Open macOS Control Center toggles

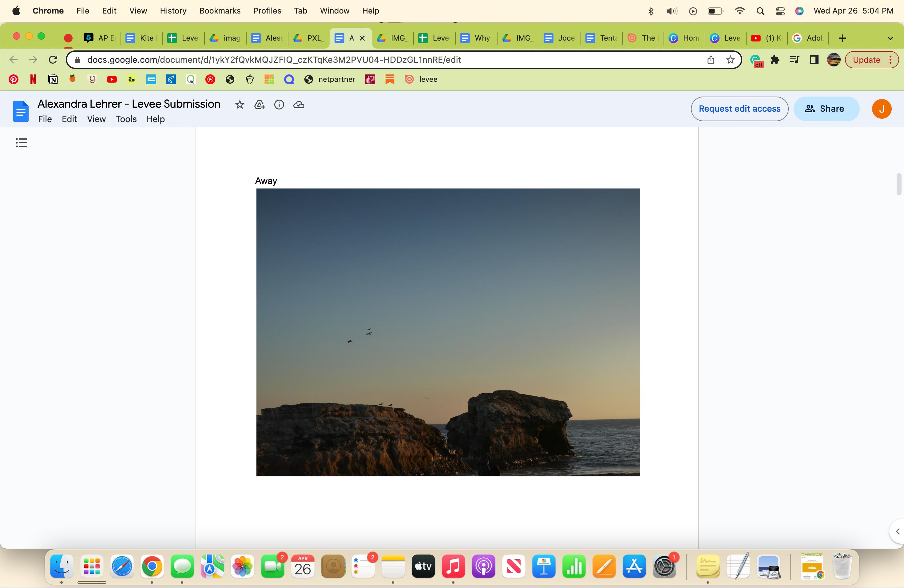[x=780, y=11]
